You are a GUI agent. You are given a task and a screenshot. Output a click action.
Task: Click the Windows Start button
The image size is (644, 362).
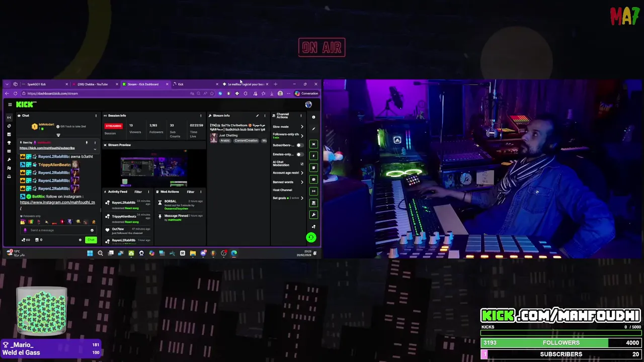(x=90, y=253)
